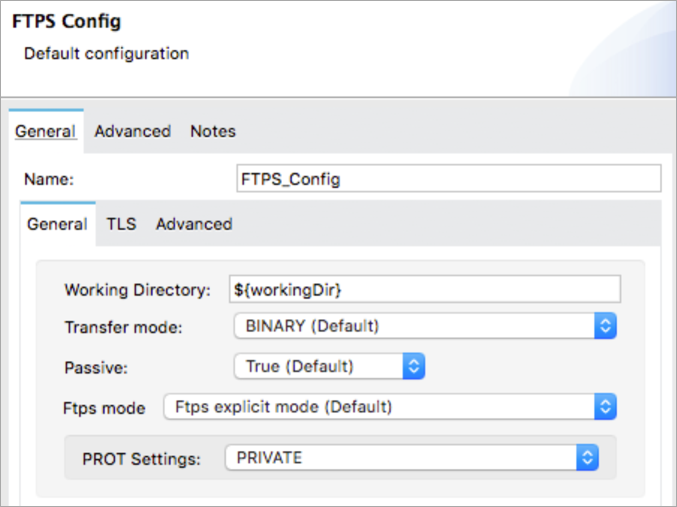The height and width of the screenshot is (507, 677).
Task: Open the top-level Advanced tab
Action: click(133, 131)
